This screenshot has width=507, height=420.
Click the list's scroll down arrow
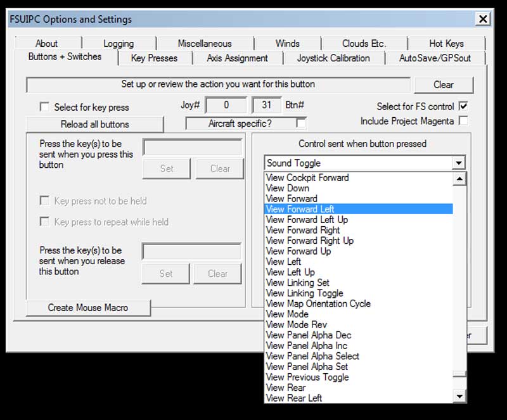(x=459, y=396)
